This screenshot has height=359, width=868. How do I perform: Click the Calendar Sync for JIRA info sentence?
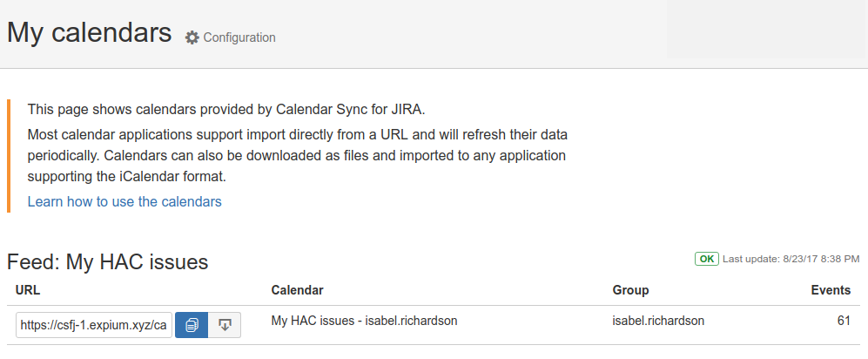(x=226, y=110)
